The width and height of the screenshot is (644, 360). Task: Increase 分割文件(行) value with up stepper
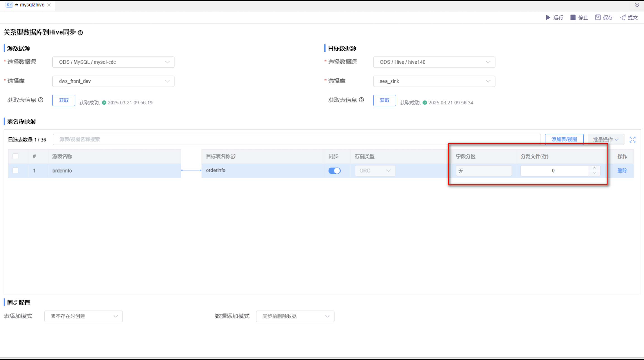pyautogui.click(x=594, y=168)
